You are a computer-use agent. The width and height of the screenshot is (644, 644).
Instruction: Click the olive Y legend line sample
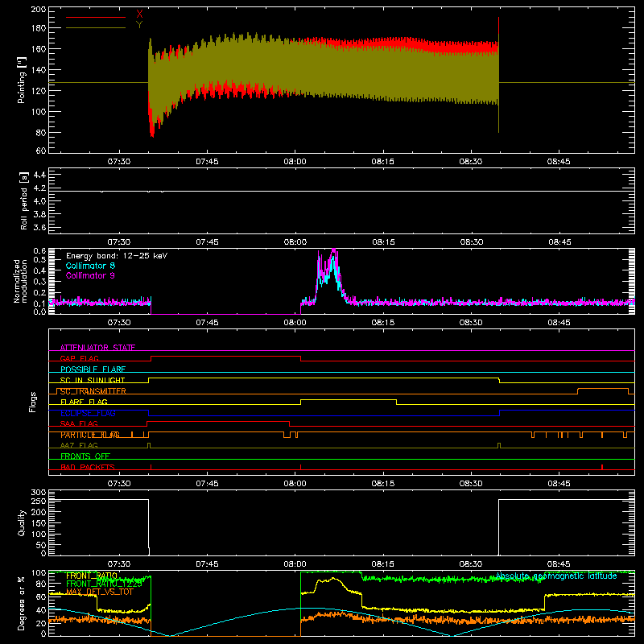click(x=96, y=27)
